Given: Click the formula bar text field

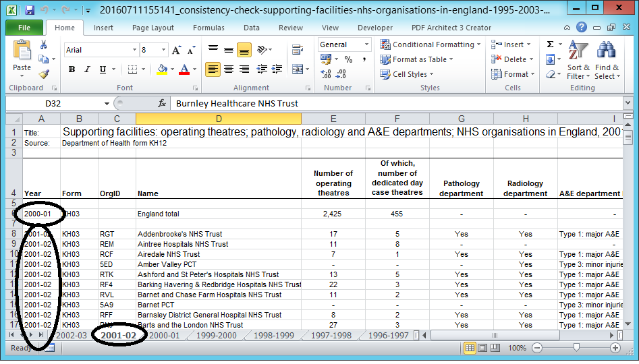Looking at the screenshot, I should 397,103.
